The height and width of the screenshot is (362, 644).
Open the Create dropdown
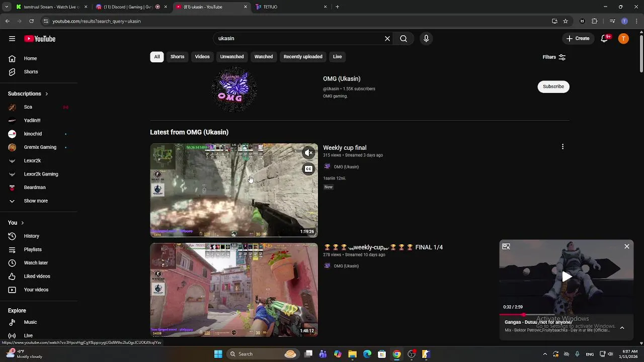(578, 39)
